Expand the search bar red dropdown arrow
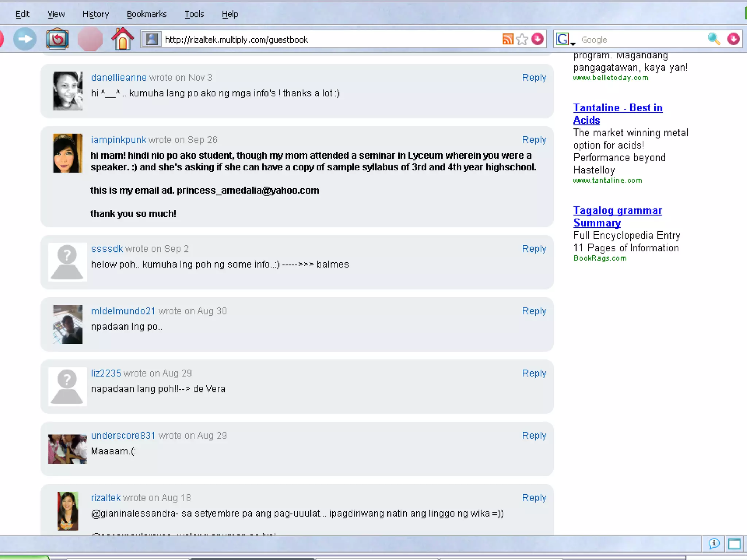The image size is (747, 560). 733,39
